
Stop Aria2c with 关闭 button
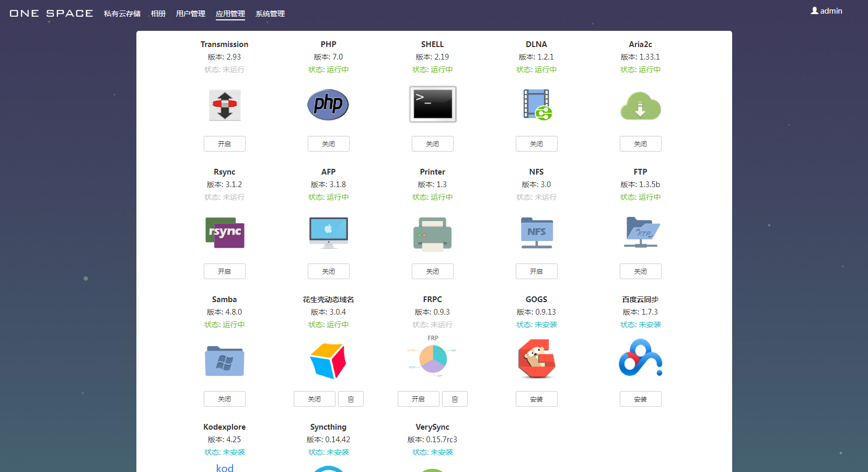click(641, 144)
